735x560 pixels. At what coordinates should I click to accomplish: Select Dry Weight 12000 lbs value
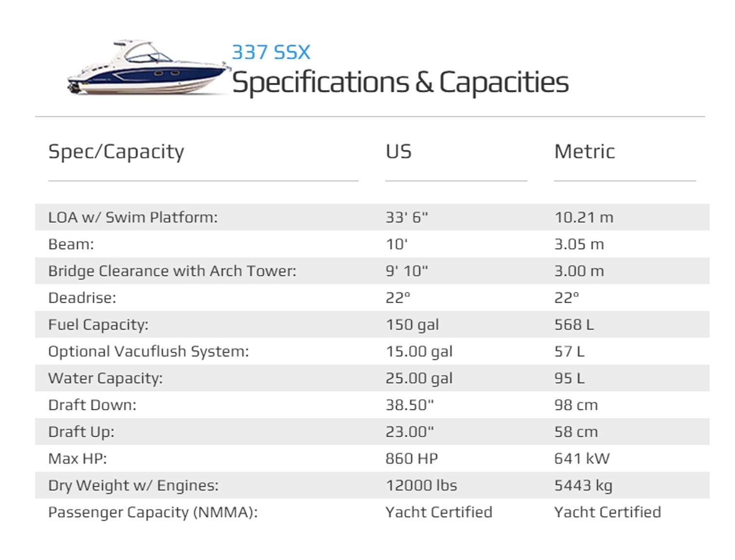pyautogui.click(x=421, y=485)
